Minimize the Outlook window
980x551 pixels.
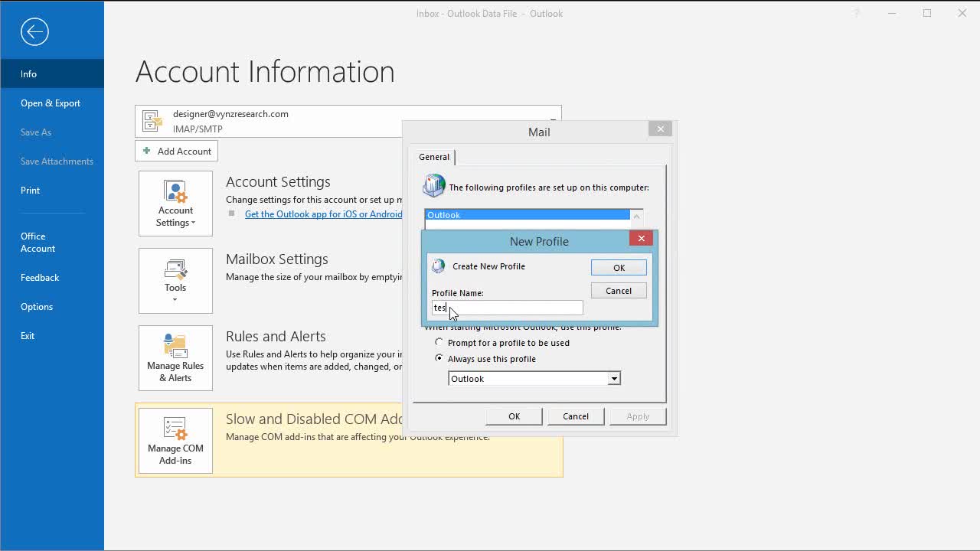pyautogui.click(x=893, y=13)
